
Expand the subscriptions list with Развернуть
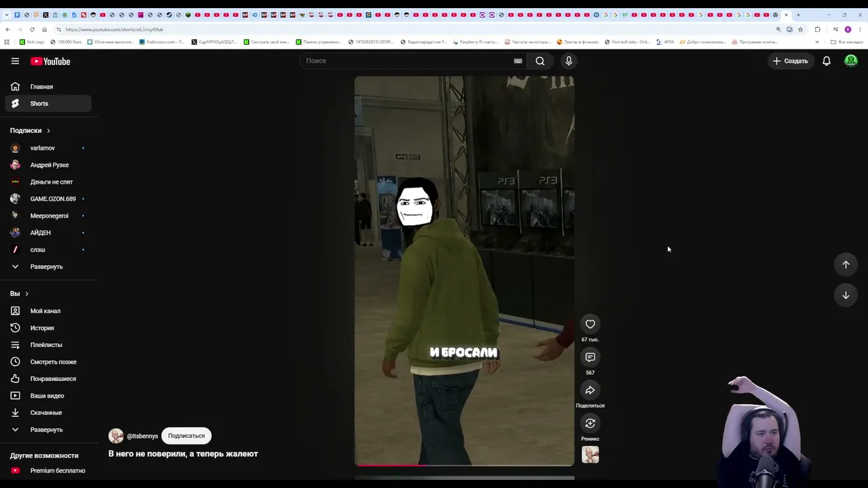coord(48,266)
